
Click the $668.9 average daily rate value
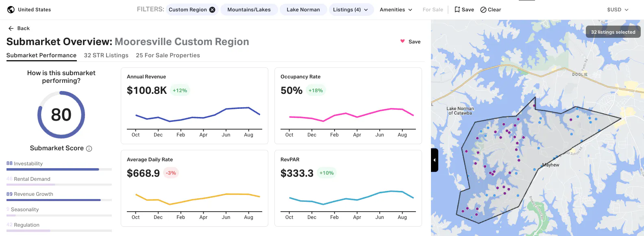[x=143, y=173]
